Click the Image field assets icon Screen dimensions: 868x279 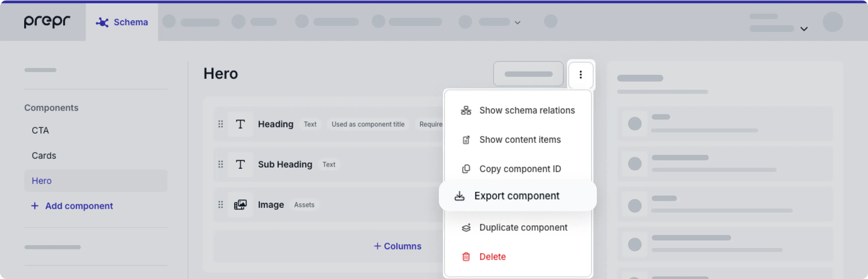click(240, 205)
